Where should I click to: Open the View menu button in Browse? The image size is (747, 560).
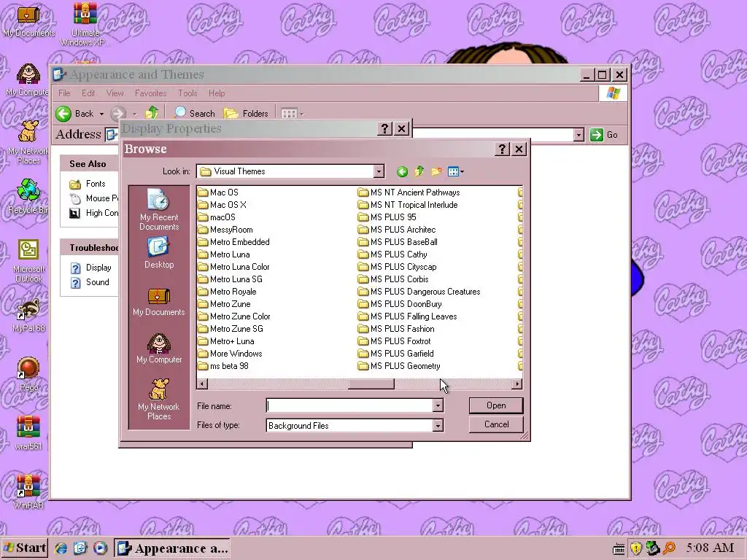click(x=455, y=171)
